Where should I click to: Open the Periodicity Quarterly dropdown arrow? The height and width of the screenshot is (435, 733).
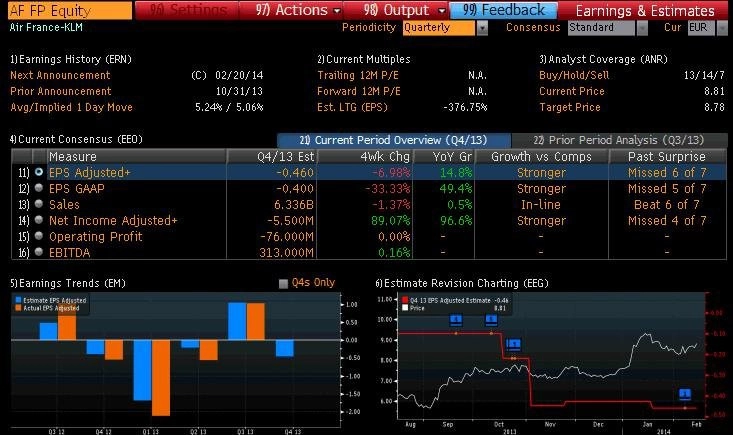pyautogui.click(x=482, y=28)
